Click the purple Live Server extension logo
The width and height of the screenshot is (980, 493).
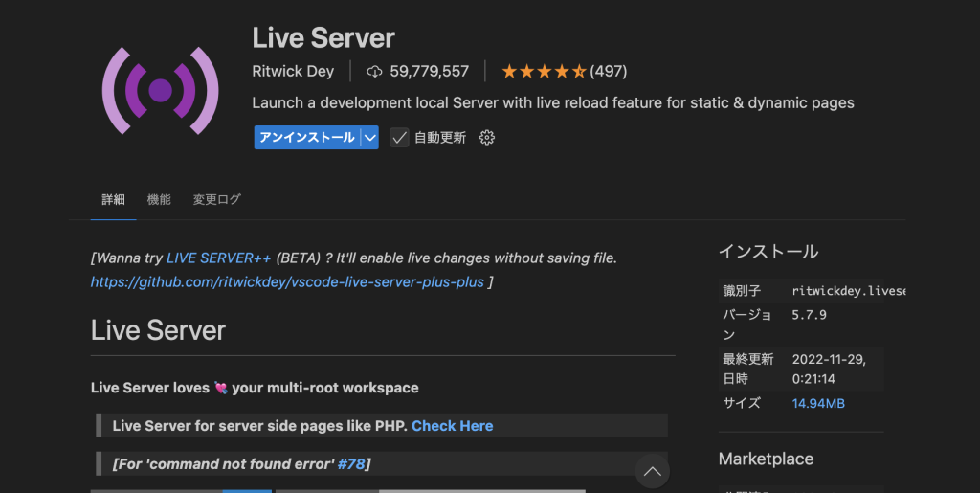click(160, 91)
